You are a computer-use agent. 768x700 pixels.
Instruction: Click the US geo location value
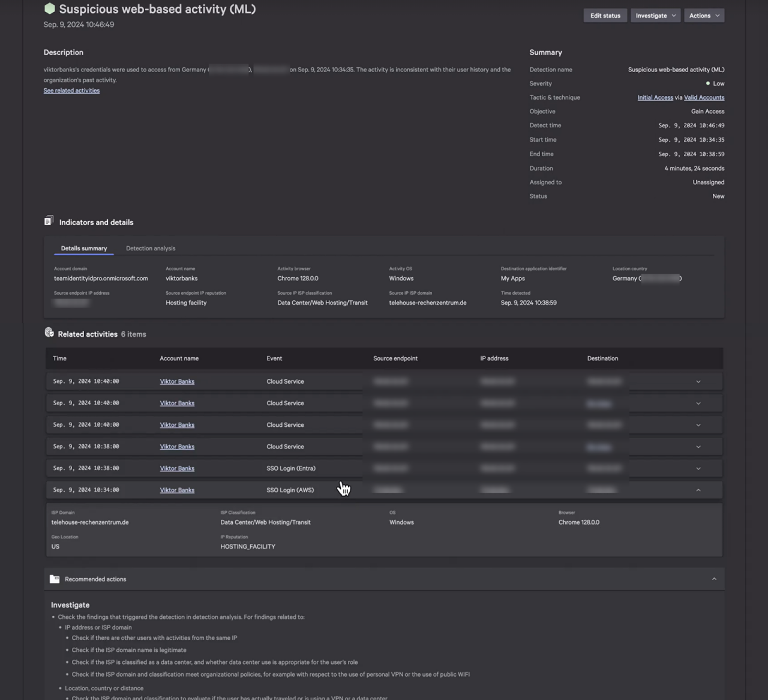55,546
